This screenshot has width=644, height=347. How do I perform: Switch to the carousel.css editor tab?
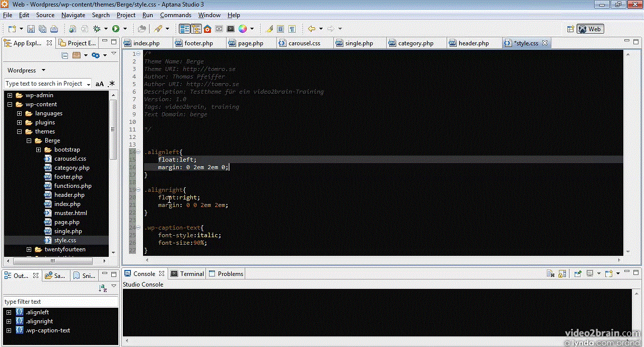pyautogui.click(x=304, y=43)
